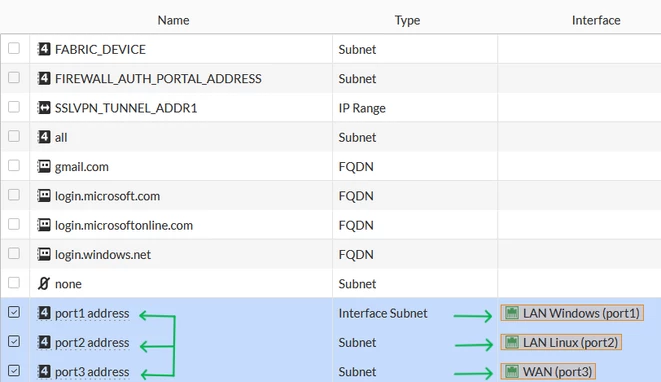Check the FIREWALL_AUTH_PORTAL_ADDRESS row checkbox
Viewport: 661px width, 382px height.
14,78
